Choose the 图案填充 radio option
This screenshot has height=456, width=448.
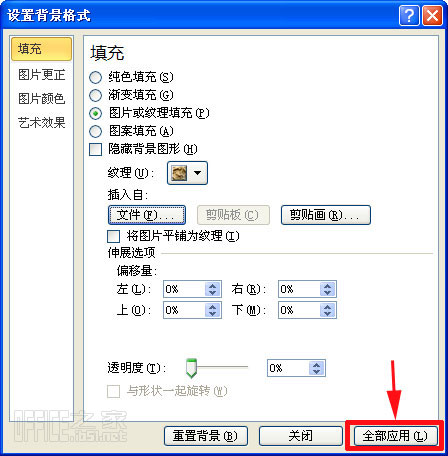96,131
